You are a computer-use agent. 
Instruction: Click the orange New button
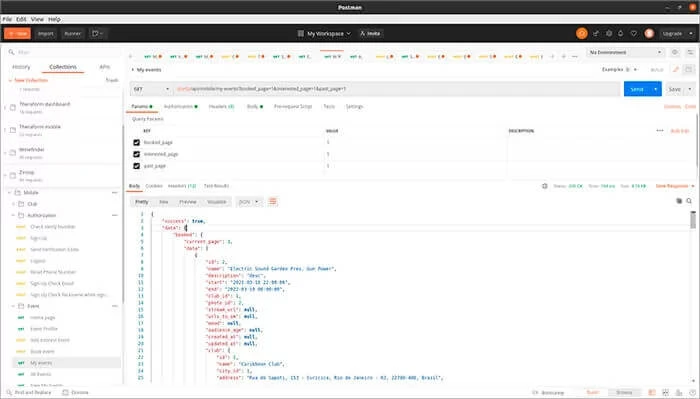click(x=17, y=33)
